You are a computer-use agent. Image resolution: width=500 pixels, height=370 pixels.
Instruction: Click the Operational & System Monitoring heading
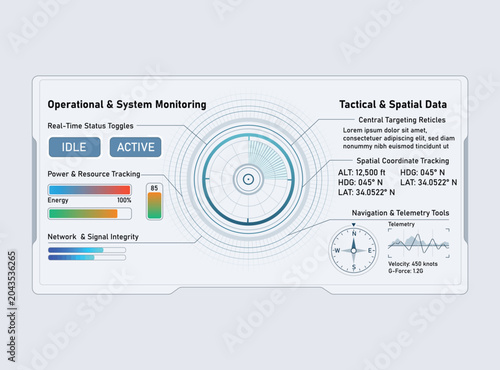(127, 104)
